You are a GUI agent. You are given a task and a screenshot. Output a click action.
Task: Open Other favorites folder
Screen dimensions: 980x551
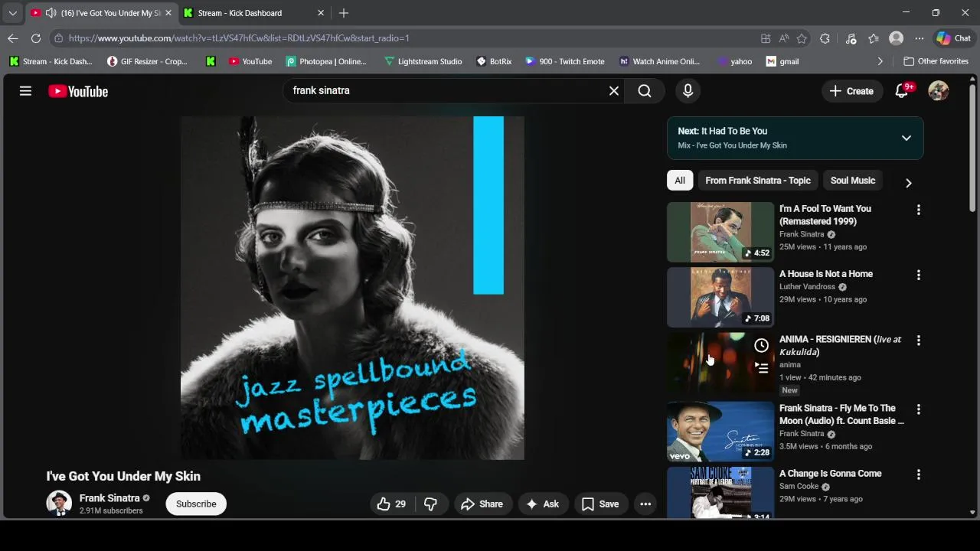point(936,61)
